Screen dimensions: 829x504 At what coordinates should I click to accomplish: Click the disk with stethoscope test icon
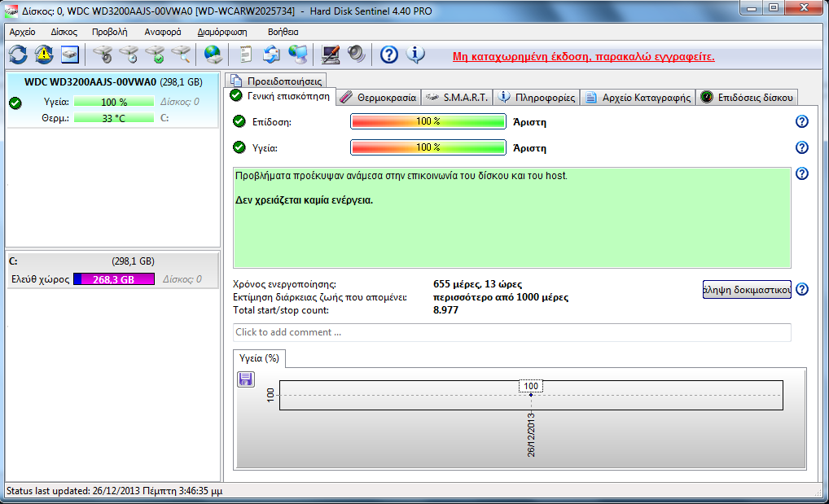point(103,55)
